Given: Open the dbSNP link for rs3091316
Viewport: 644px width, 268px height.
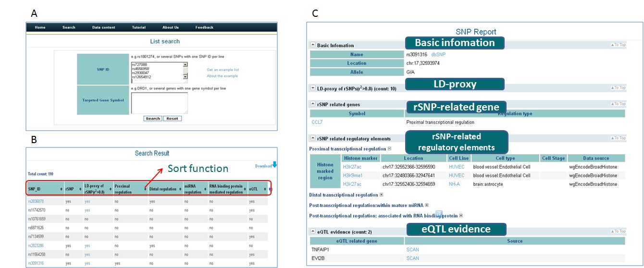Looking at the screenshot, I should 438,55.
